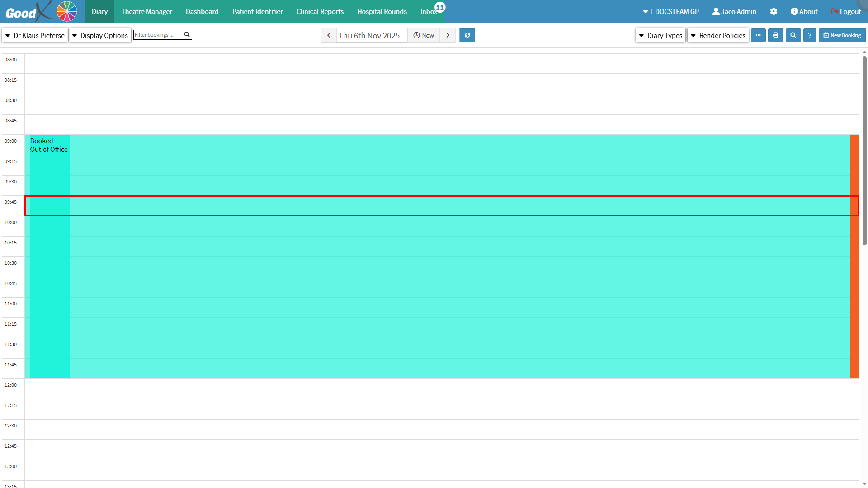Open settings gear icon
Viewport: 868px width, 488px height.
[774, 12]
